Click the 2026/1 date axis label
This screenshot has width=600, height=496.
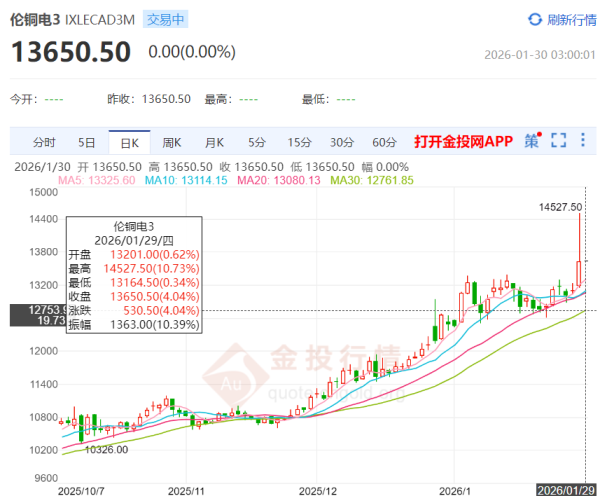point(455,491)
